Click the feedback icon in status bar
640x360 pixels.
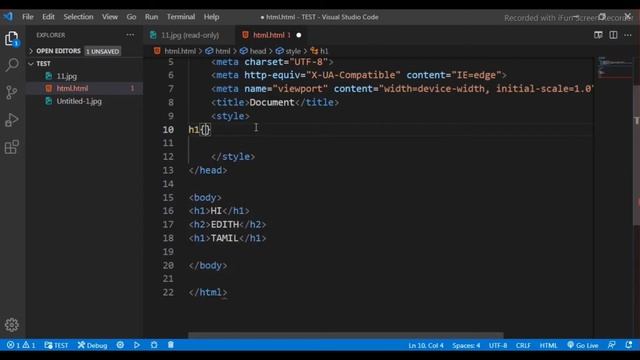tap(611, 345)
